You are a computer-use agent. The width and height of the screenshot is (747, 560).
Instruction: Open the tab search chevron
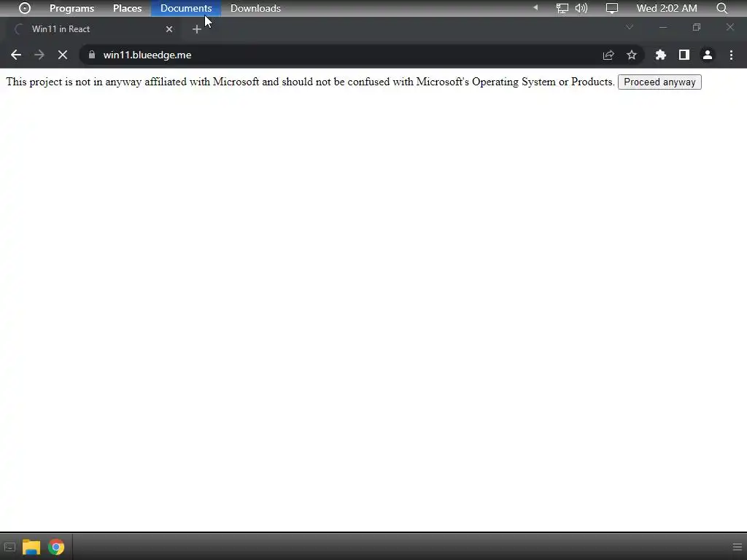[630, 27]
